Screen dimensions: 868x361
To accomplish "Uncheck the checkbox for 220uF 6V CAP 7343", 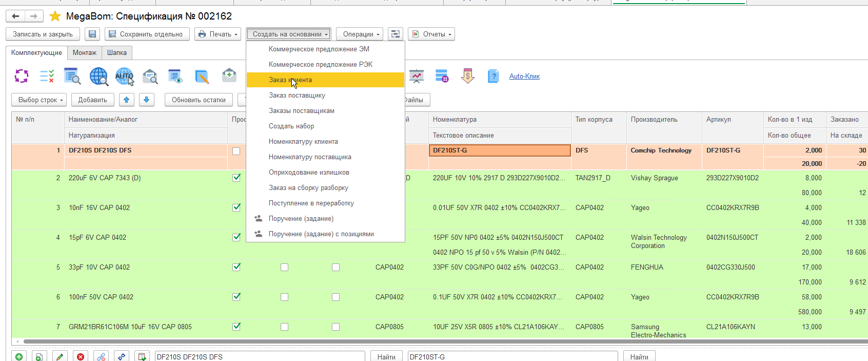I will [236, 178].
